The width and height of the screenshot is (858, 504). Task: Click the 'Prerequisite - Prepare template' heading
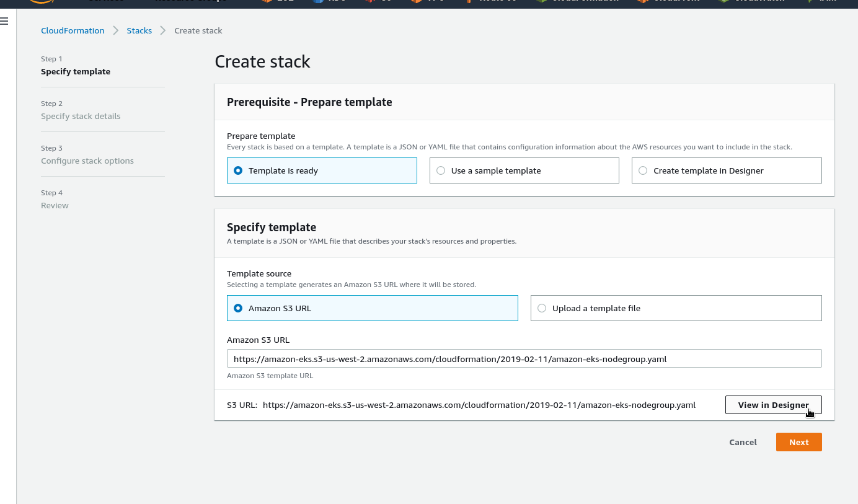coord(309,102)
